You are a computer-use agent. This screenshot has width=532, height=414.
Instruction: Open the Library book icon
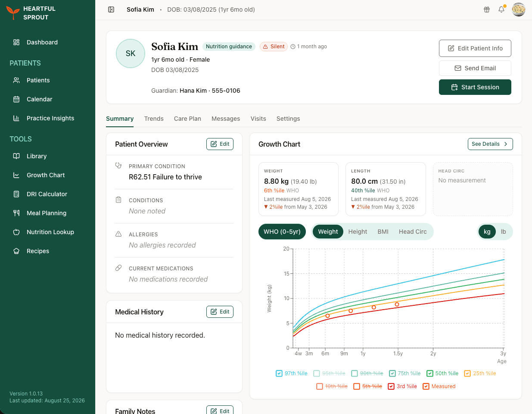(x=16, y=156)
